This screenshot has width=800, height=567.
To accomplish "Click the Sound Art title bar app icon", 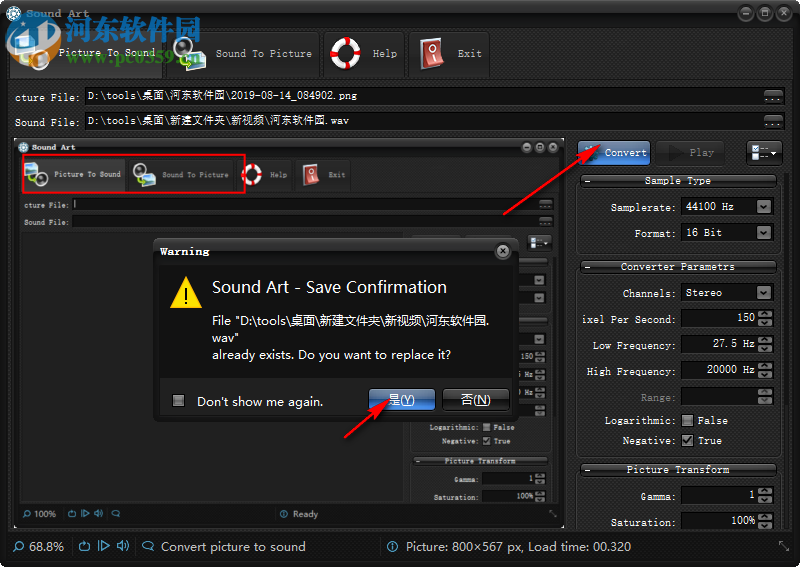I will click(x=14, y=13).
